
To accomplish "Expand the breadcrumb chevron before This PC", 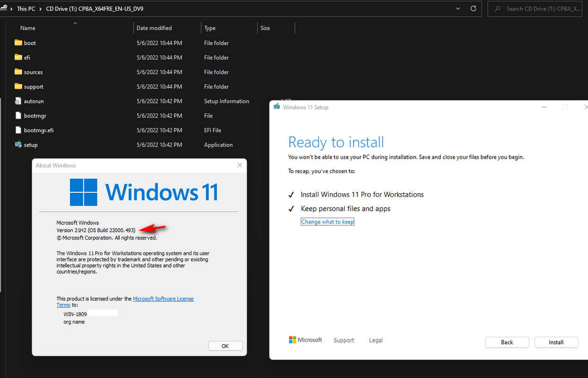I will (x=11, y=9).
